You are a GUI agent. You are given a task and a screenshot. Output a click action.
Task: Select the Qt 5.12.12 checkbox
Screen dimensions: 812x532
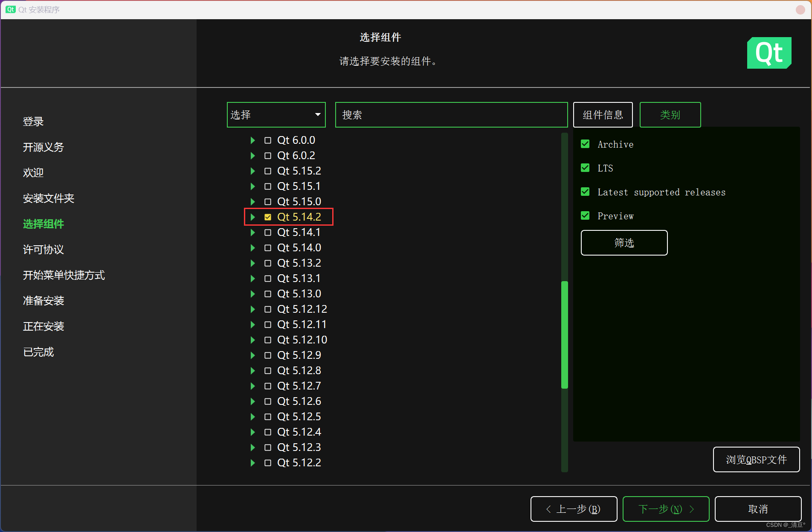(268, 309)
